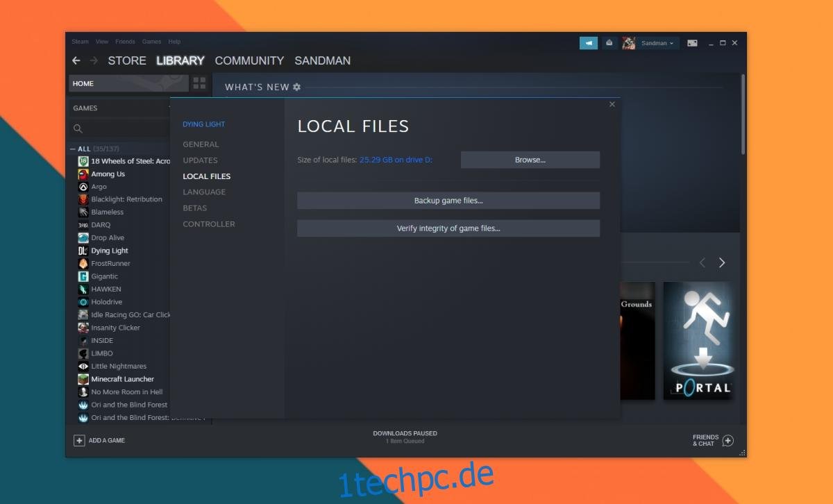833x504 pixels.
Task: Switch to Big Picture mode
Action: (x=692, y=43)
